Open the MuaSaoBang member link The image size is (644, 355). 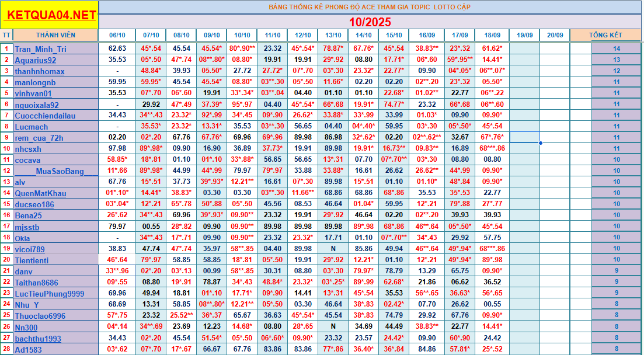click(x=59, y=171)
